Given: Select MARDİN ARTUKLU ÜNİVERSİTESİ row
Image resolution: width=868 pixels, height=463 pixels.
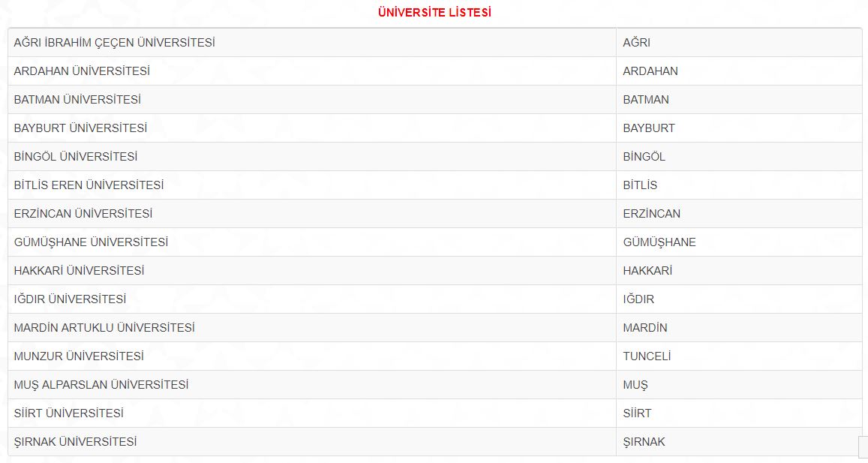Looking at the screenshot, I should point(435,328).
